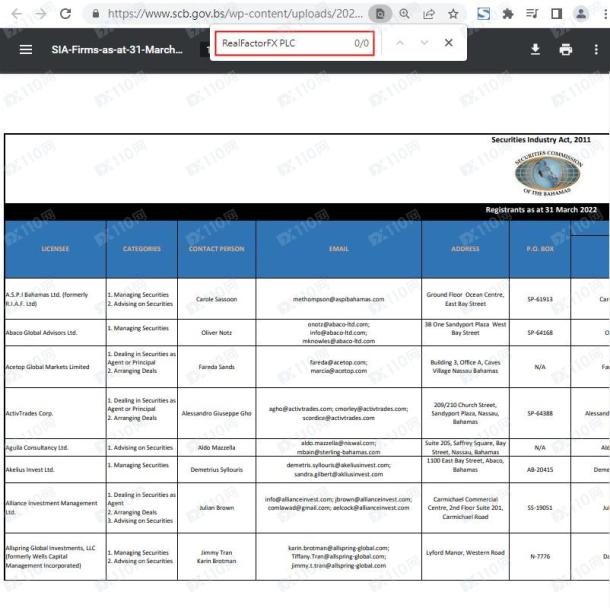Click contact person Julian Brown

pyautogui.click(x=217, y=508)
